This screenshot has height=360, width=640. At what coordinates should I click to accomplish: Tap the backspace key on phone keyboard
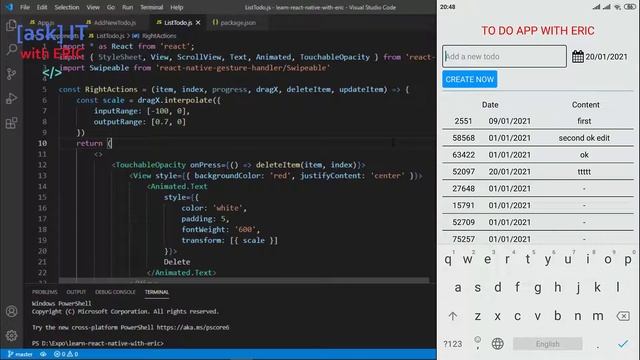(x=623, y=316)
